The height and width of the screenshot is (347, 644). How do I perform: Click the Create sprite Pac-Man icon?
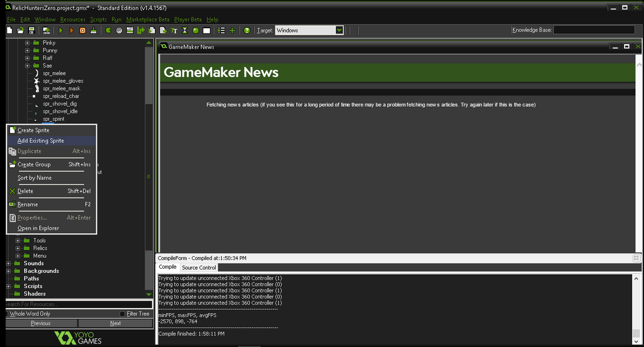tap(108, 30)
